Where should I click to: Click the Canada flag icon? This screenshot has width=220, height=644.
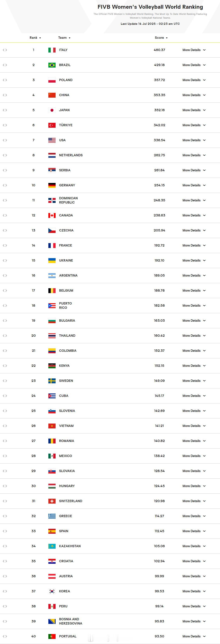pos(52,215)
